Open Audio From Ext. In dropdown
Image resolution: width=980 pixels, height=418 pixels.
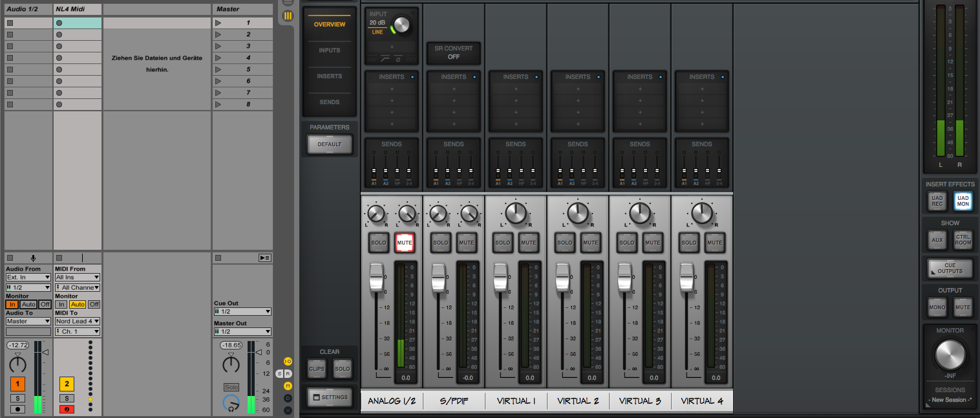click(28, 277)
